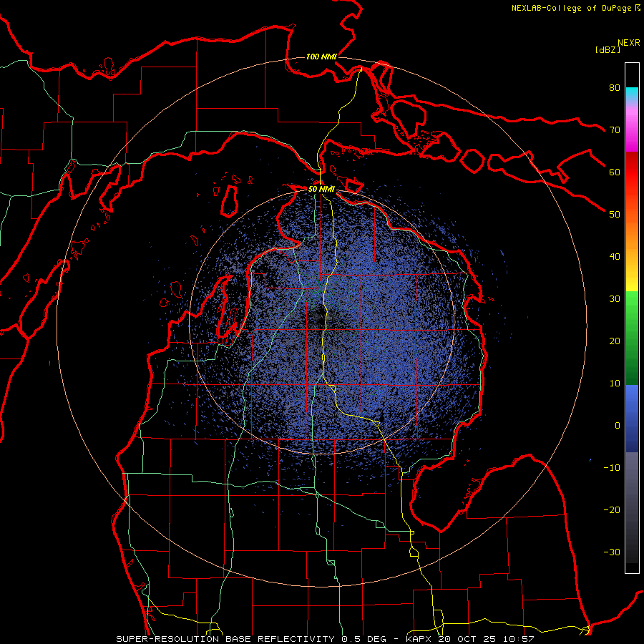Click the radar site center of reflectivity

pyautogui.click(x=321, y=322)
